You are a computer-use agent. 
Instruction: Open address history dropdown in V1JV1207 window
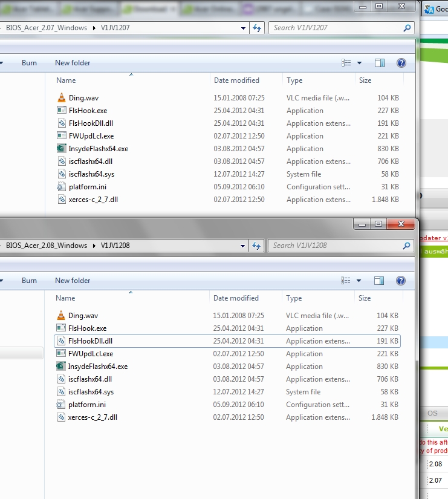point(243,28)
